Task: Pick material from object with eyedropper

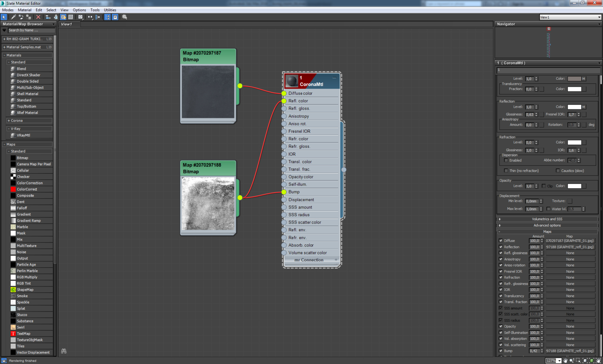Action: (x=13, y=17)
